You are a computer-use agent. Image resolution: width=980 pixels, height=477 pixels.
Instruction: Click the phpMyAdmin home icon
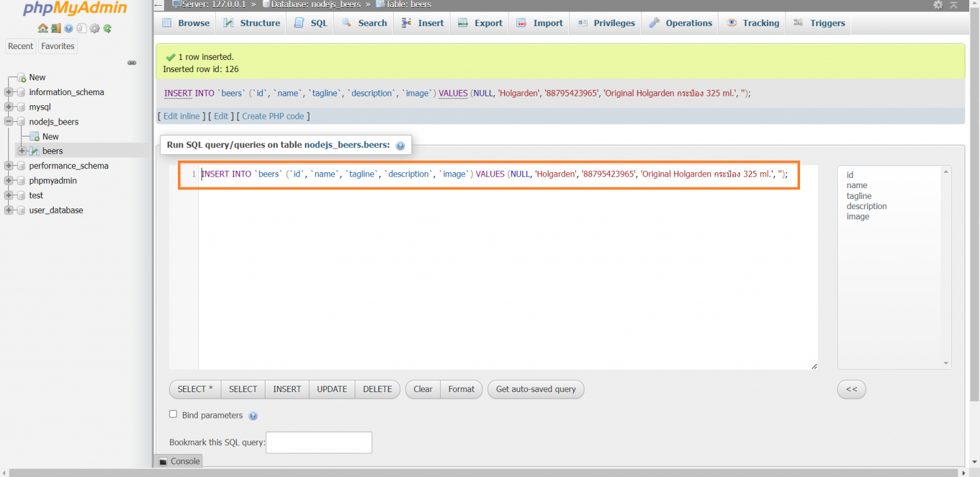[x=43, y=28]
